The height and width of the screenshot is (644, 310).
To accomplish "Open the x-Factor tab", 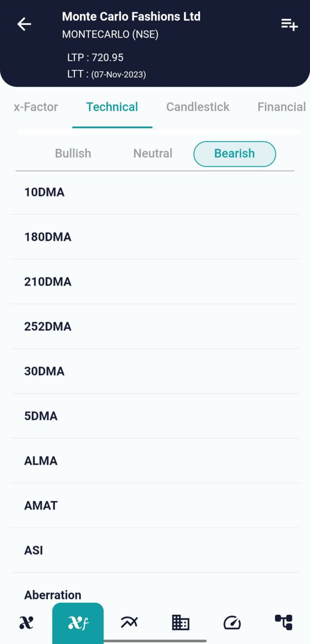I will [x=36, y=107].
